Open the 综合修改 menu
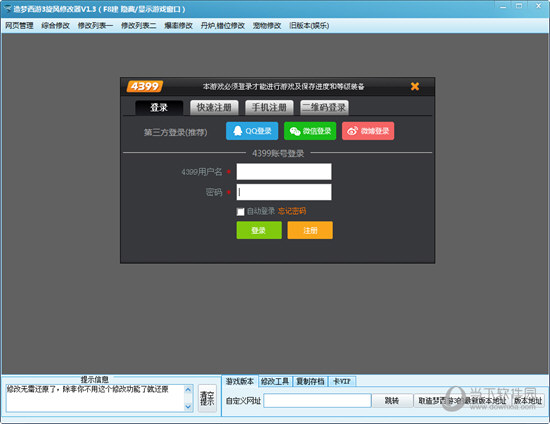This screenshot has height=424, width=550. [55, 26]
